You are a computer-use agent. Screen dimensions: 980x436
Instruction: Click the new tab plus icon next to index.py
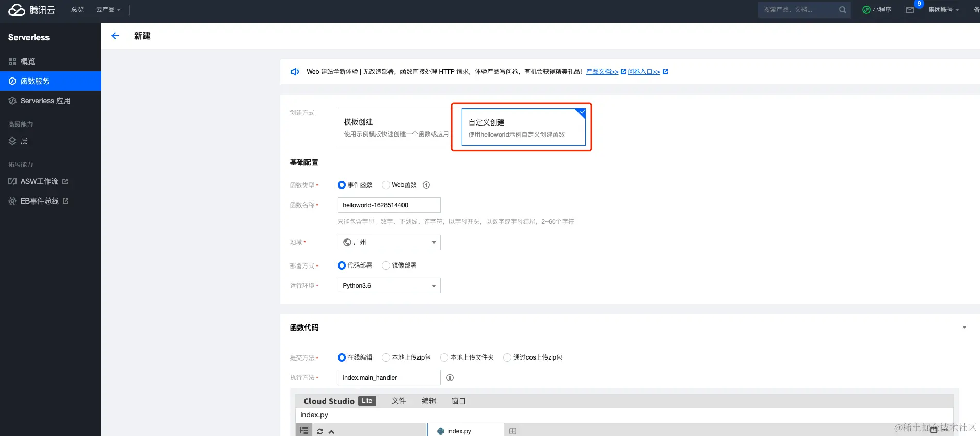coord(512,431)
